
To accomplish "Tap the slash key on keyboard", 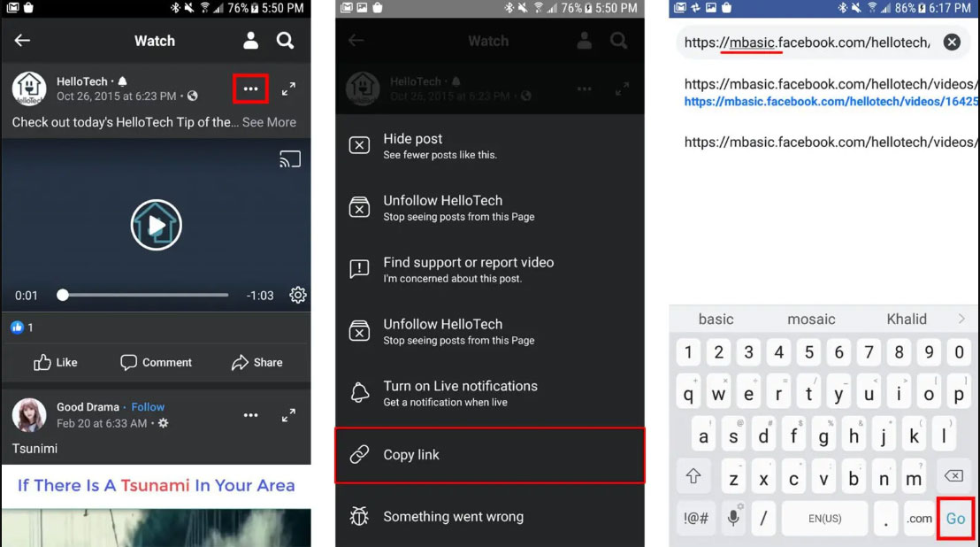I will pos(763,519).
